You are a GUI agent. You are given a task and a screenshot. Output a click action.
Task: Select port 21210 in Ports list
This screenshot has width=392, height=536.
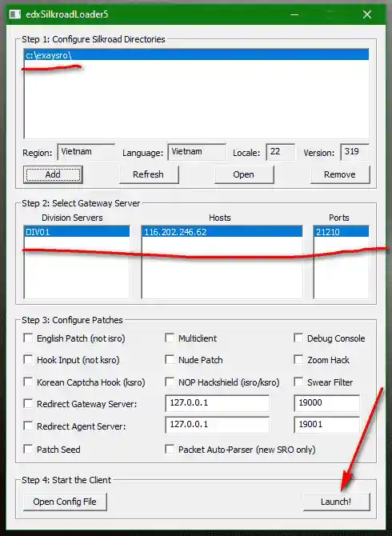coord(341,232)
